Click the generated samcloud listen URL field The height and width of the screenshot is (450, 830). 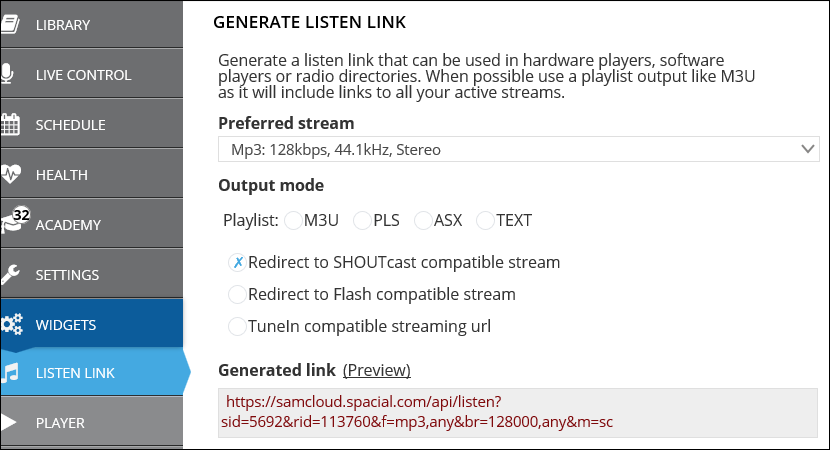(518, 412)
